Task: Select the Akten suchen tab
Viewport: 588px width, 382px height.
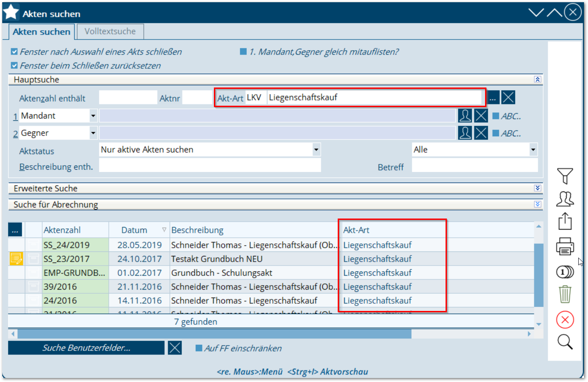Action: click(x=41, y=32)
